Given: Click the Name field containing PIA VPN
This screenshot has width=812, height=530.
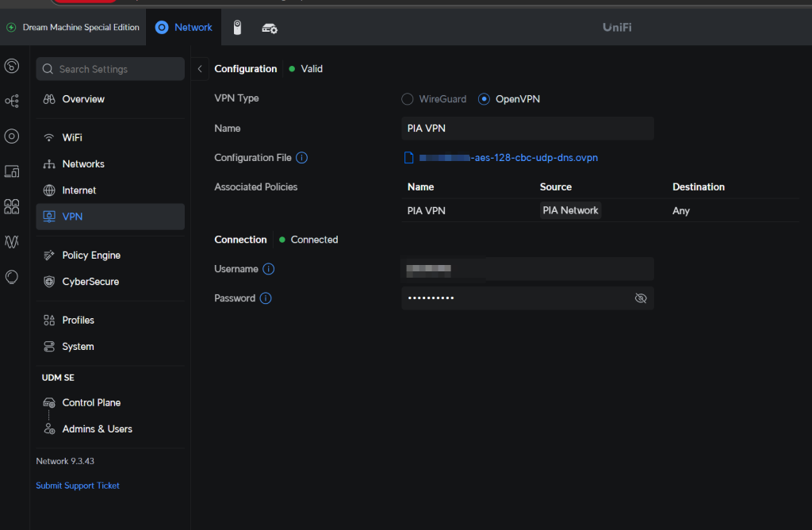Looking at the screenshot, I should [527, 128].
